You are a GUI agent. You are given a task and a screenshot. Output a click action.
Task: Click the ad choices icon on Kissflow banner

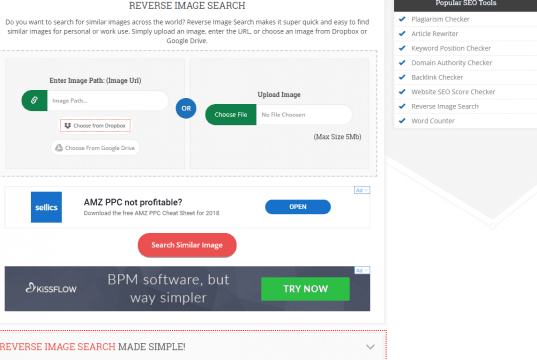pyautogui.click(x=362, y=270)
